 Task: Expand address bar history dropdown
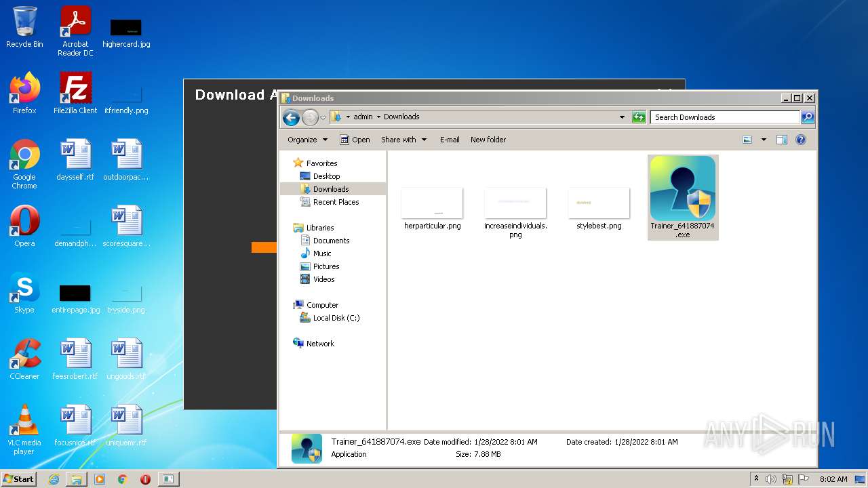(x=623, y=117)
